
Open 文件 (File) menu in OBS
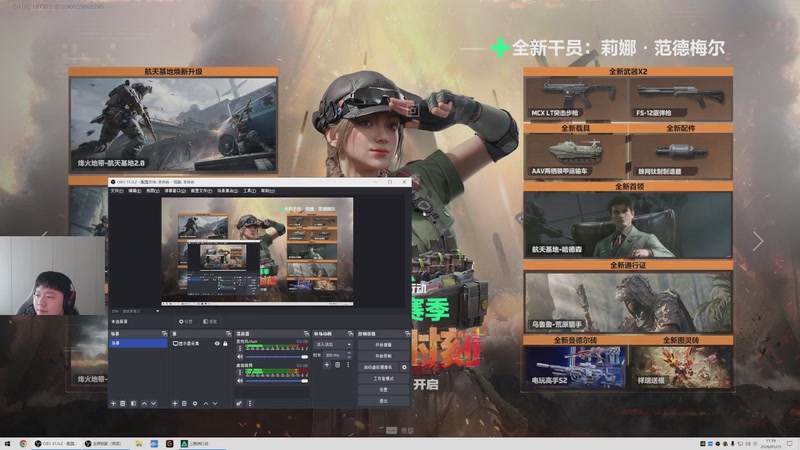point(117,191)
